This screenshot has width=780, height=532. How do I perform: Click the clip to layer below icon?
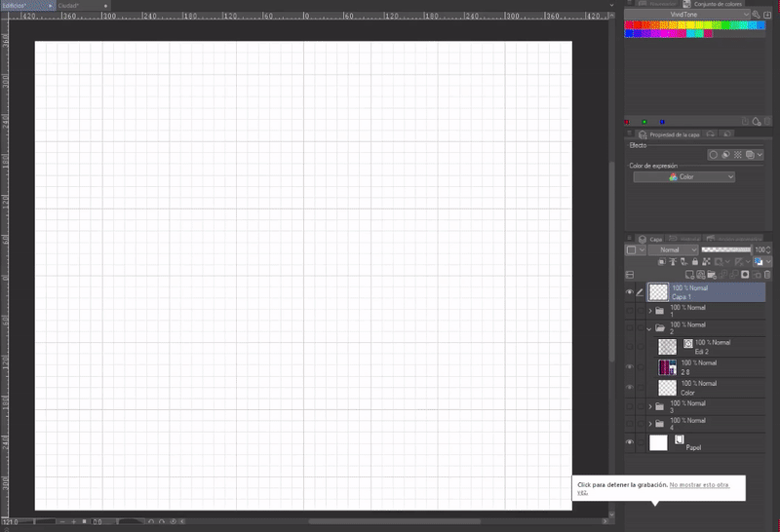click(662, 261)
